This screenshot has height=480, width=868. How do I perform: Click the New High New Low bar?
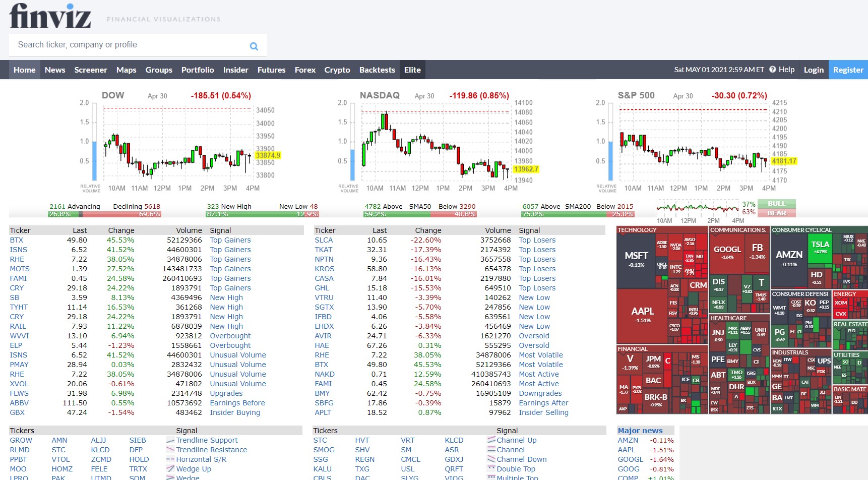[262, 214]
